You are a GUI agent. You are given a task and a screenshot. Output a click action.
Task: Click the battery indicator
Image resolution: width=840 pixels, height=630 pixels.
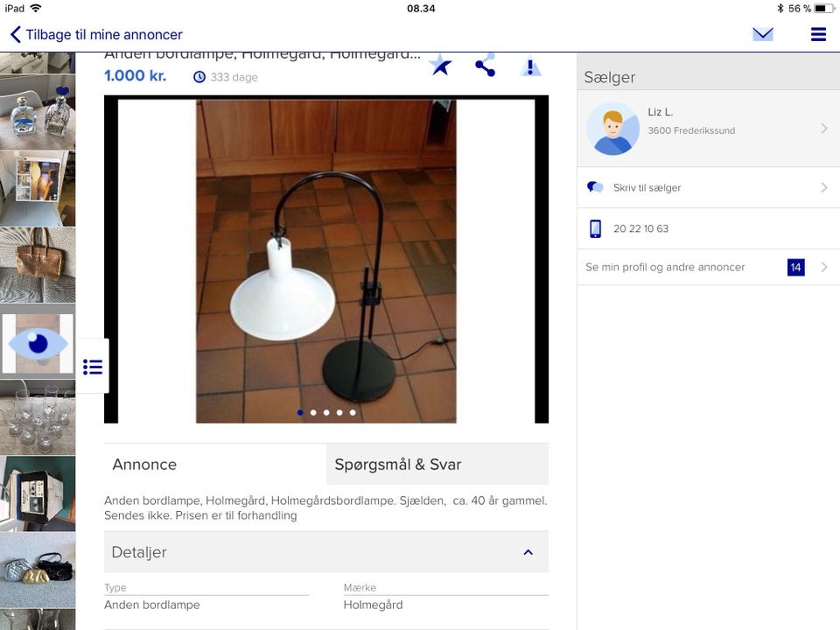[x=824, y=8]
